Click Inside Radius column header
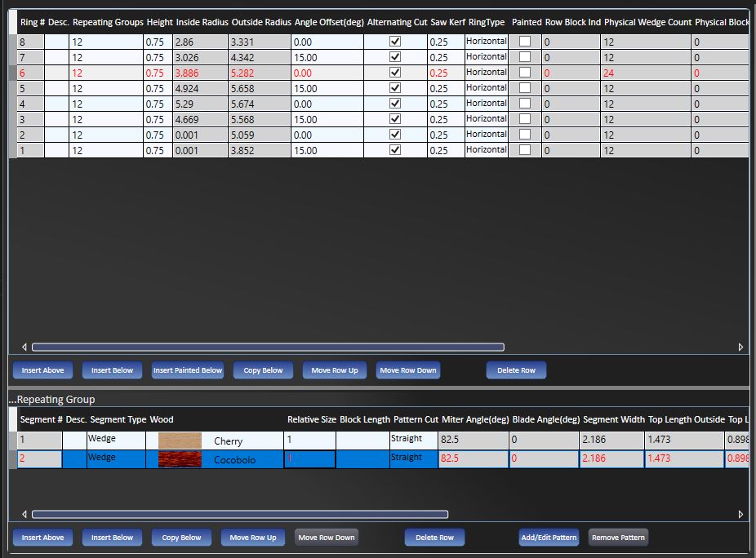This screenshot has width=756, height=558. [x=201, y=22]
